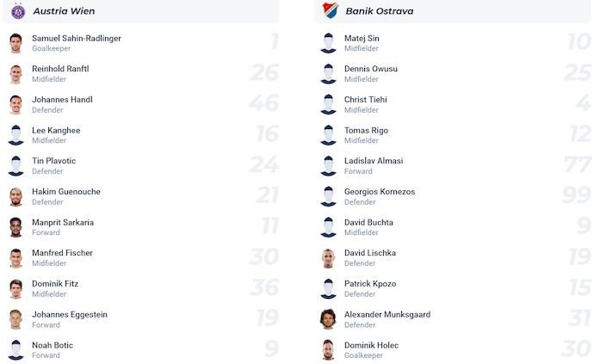Click Lee Kanghee's placeholder avatar

[x=15, y=136]
